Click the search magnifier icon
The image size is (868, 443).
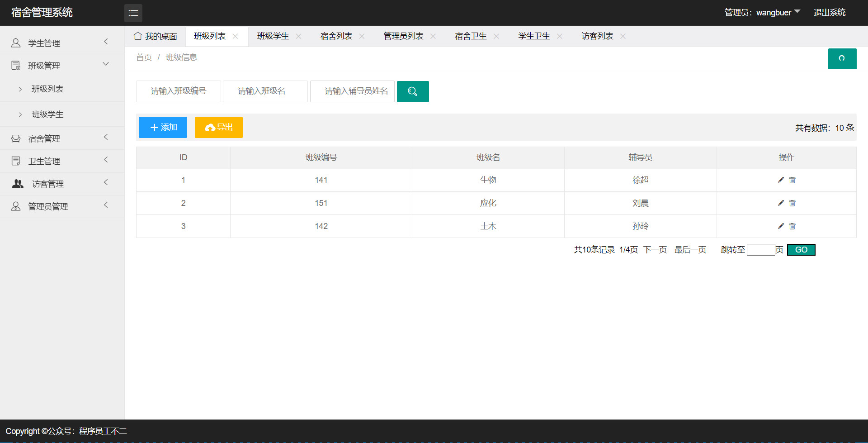click(412, 91)
